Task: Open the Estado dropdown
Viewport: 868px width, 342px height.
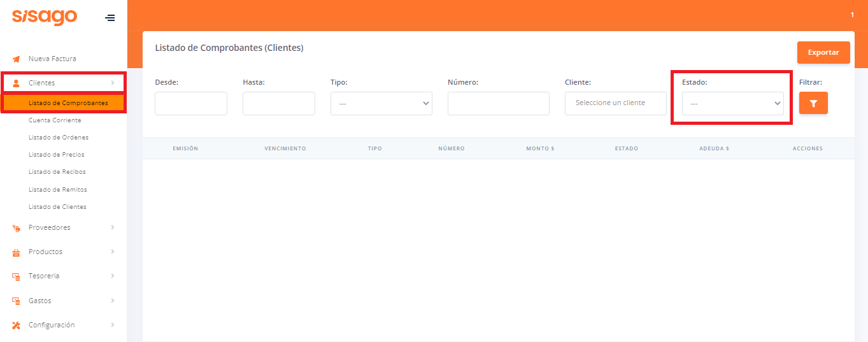Action: 732,104
